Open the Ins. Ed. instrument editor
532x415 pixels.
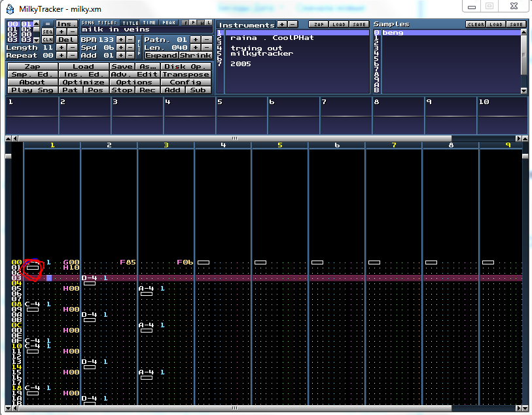[84, 75]
